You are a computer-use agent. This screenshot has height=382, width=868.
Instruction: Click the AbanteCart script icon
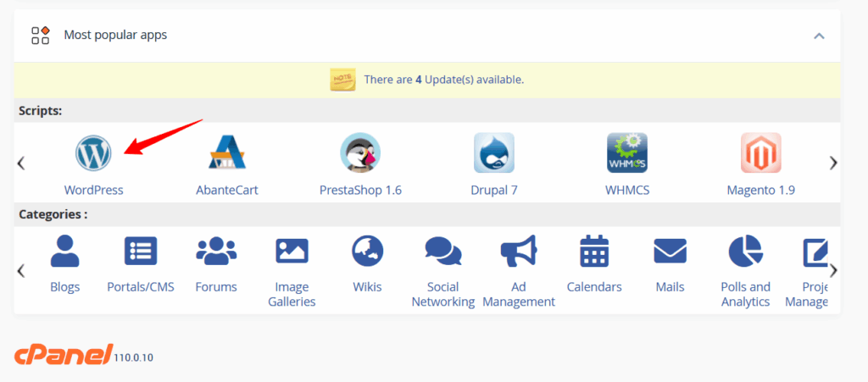click(x=227, y=153)
